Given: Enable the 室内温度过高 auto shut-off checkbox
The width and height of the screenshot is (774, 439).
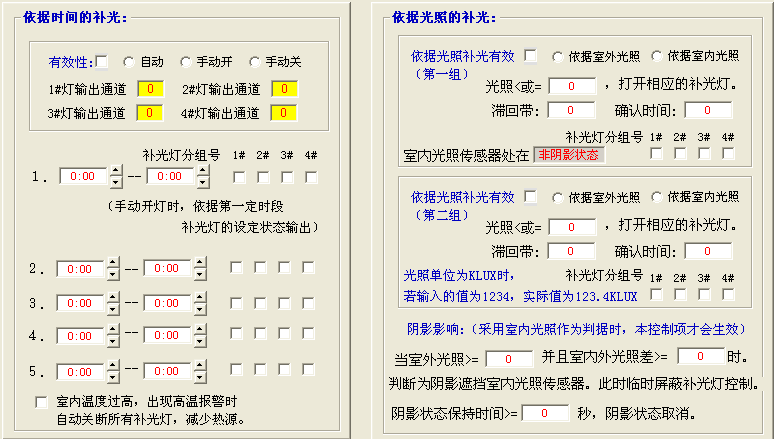Looking at the screenshot, I should (x=41, y=402).
